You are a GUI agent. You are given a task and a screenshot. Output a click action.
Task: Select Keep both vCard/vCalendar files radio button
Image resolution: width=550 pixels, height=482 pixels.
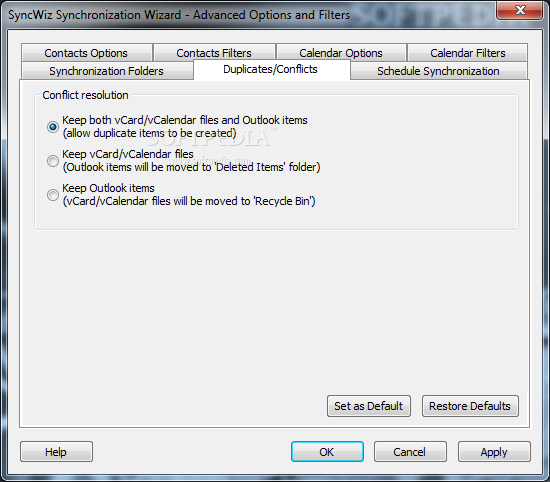(x=53, y=127)
